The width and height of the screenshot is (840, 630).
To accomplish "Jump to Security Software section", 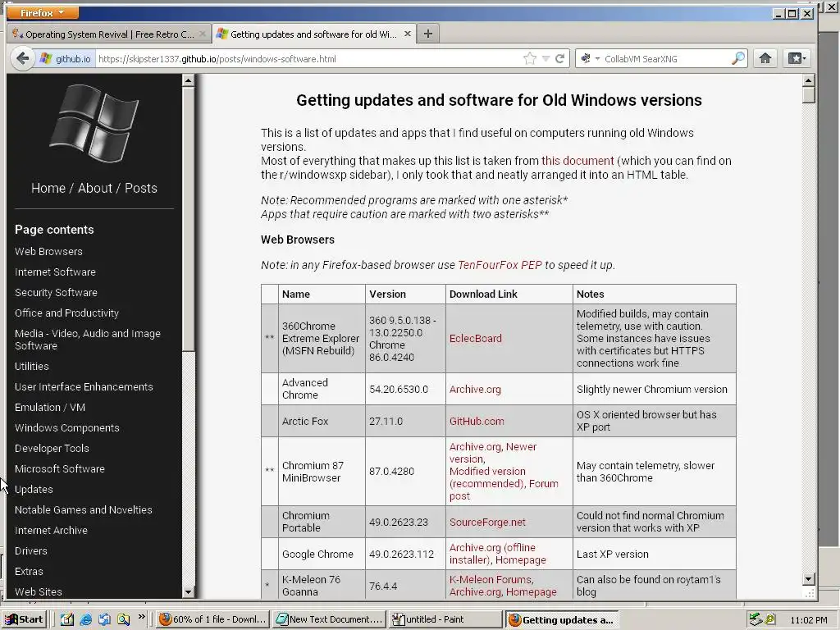I will click(57, 293).
